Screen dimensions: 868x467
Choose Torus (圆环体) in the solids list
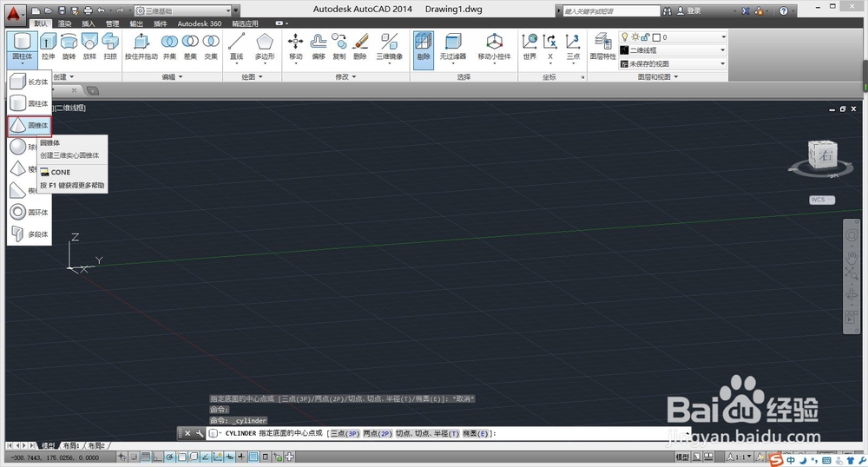click(x=30, y=213)
